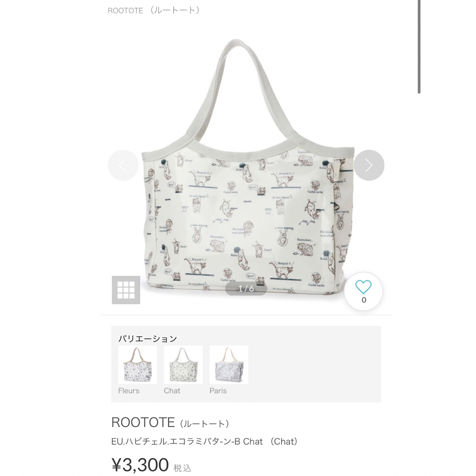Select the Chat variation thumbnail
This screenshot has width=476, height=476.
tap(183, 364)
